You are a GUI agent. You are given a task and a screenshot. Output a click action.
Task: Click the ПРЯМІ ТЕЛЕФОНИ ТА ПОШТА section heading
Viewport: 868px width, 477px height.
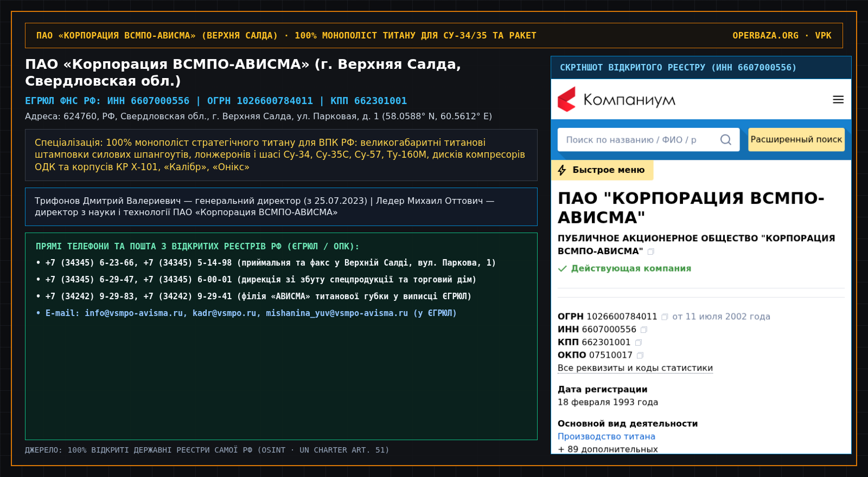click(x=197, y=247)
